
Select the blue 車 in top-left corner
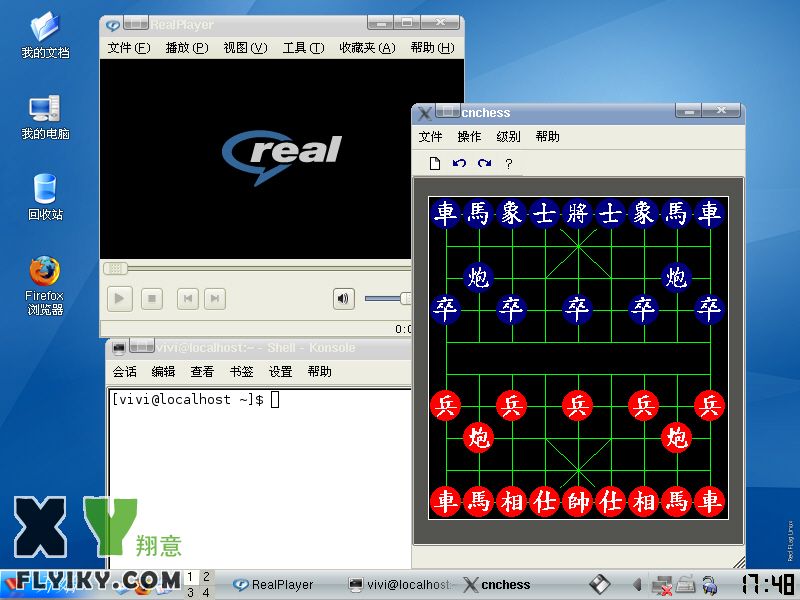point(445,213)
